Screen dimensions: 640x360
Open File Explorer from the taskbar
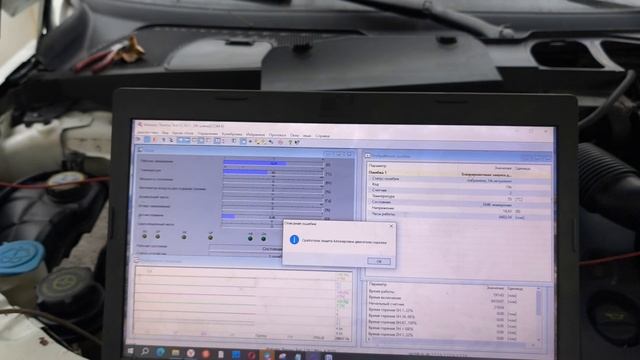coord(176,352)
